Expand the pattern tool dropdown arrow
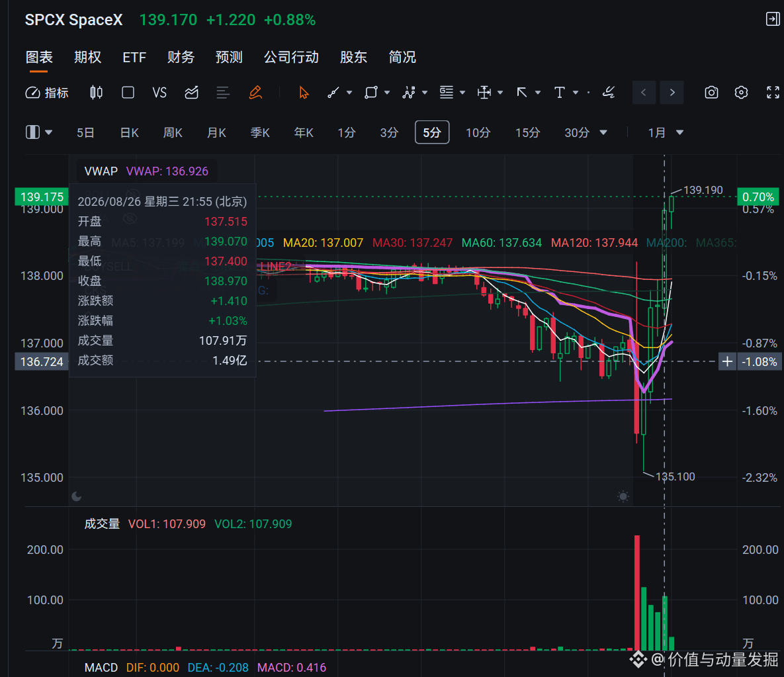This screenshot has height=677, width=784. 425,93
